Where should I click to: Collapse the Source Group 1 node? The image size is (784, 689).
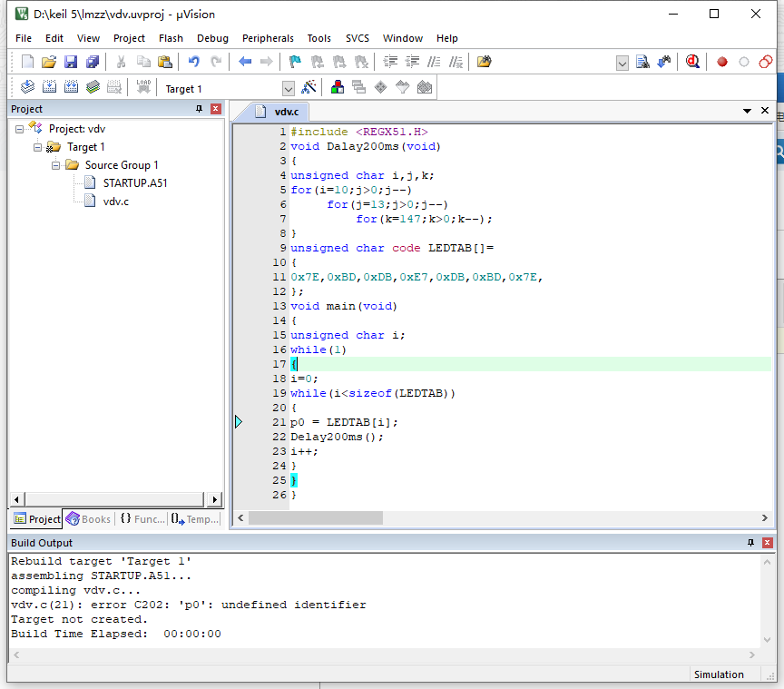click(55, 165)
